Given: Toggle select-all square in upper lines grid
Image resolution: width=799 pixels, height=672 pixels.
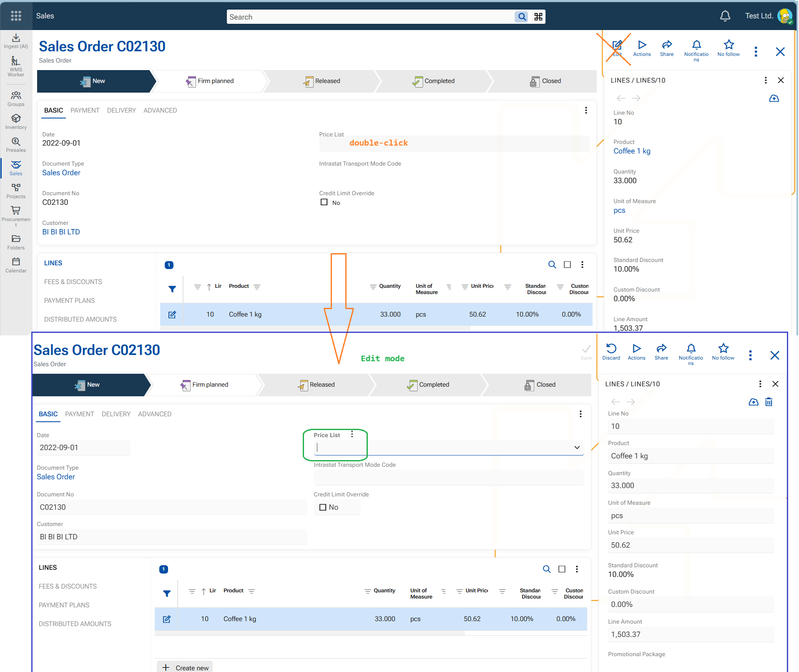Looking at the screenshot, I should [567, 264].
